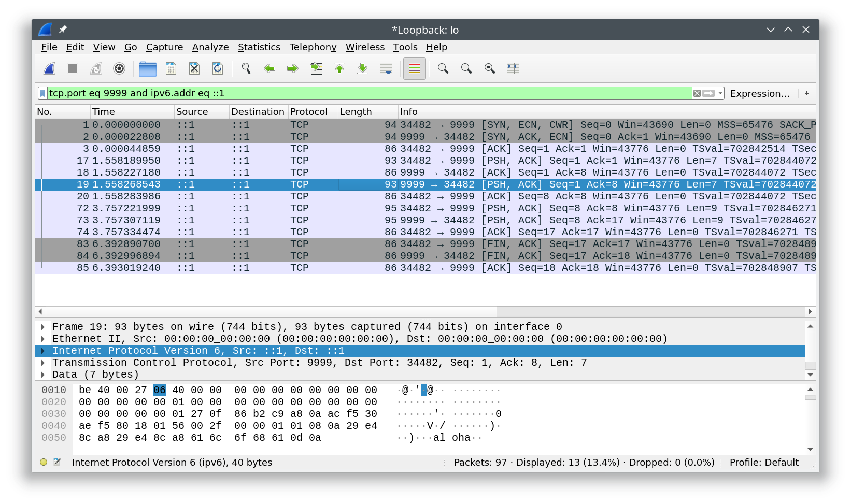Toggle auto-scroll during live capture
The height and width of the screenshot is (504, 851).
coord(386,68)
